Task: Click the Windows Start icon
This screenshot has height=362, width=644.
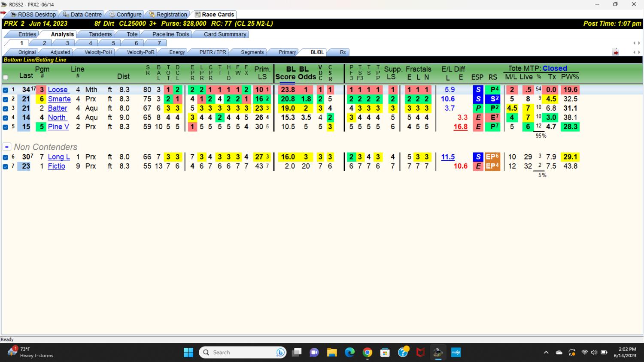Action: (x=188, y=353)
